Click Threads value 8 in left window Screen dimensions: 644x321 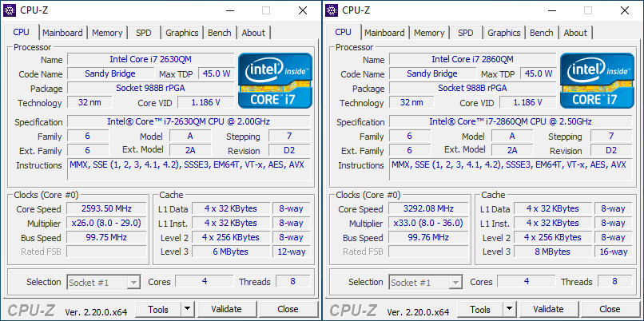(x=293, y=281)
